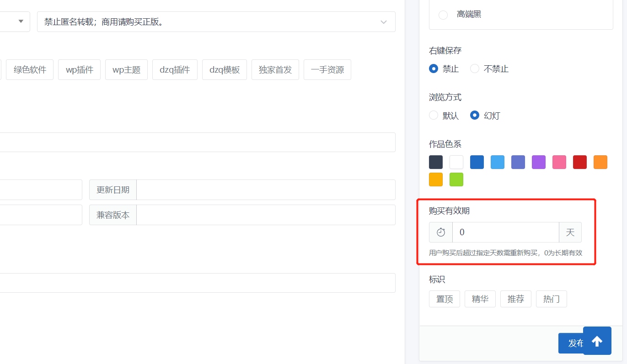
Task: Pick the indigo color swatch
Action: (x=518, y=162)
